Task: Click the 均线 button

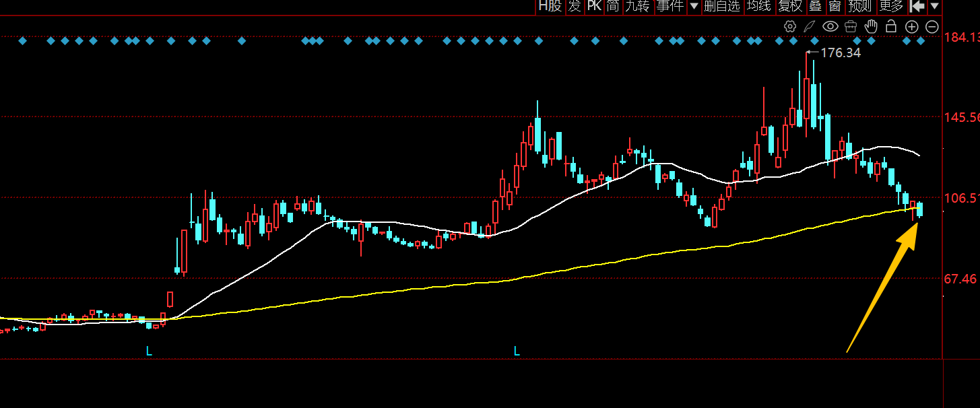Action: (759, 6)
